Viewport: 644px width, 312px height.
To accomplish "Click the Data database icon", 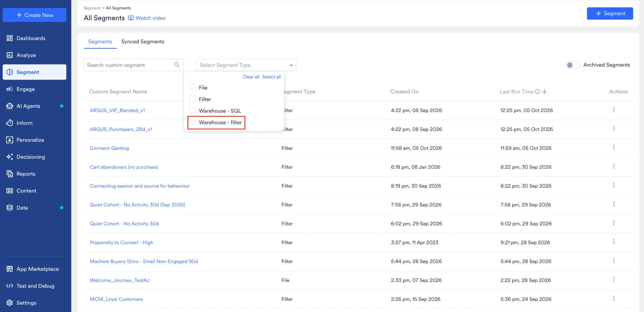I will click(x=10, y=208).
